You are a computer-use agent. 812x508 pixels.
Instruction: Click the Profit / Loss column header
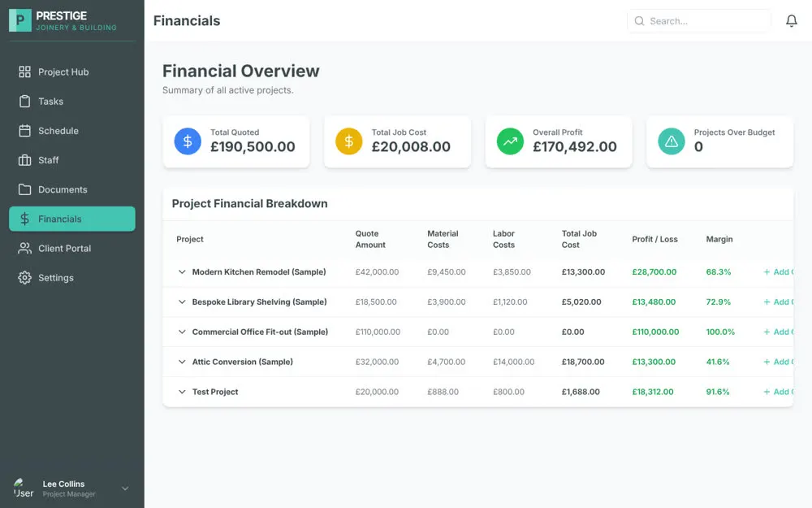(654, 239)
